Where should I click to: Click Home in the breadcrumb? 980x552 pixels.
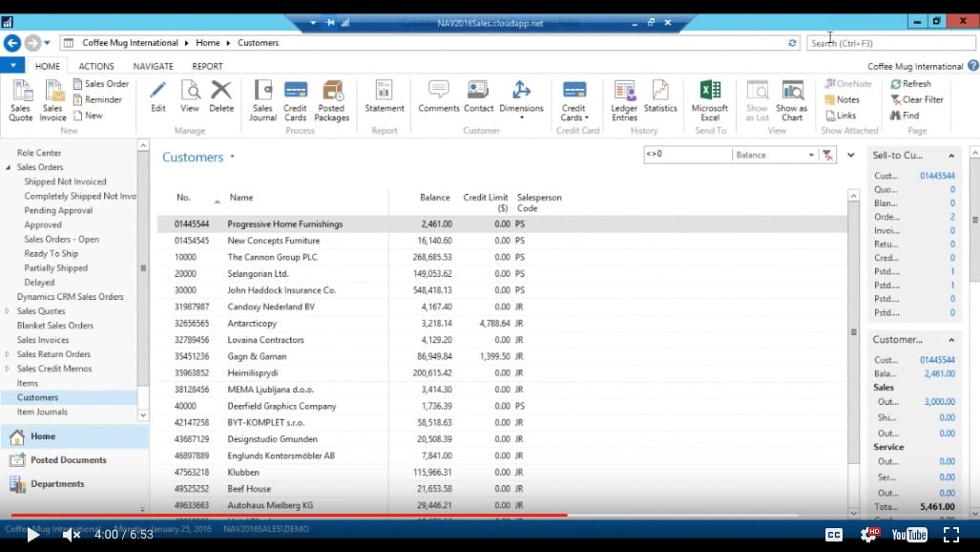click(207, 43)
